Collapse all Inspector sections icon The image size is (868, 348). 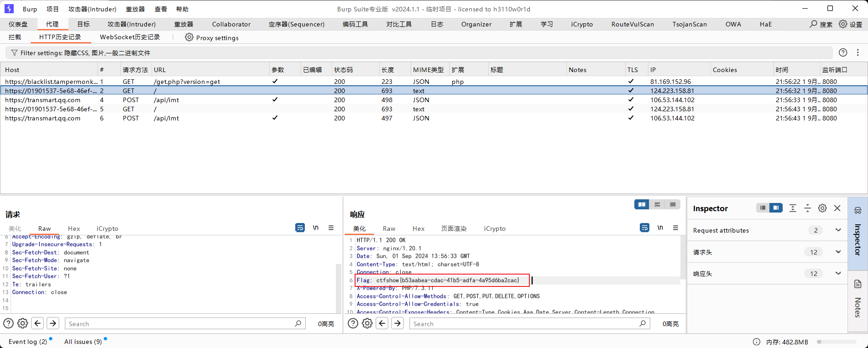[x=807, y=208]
